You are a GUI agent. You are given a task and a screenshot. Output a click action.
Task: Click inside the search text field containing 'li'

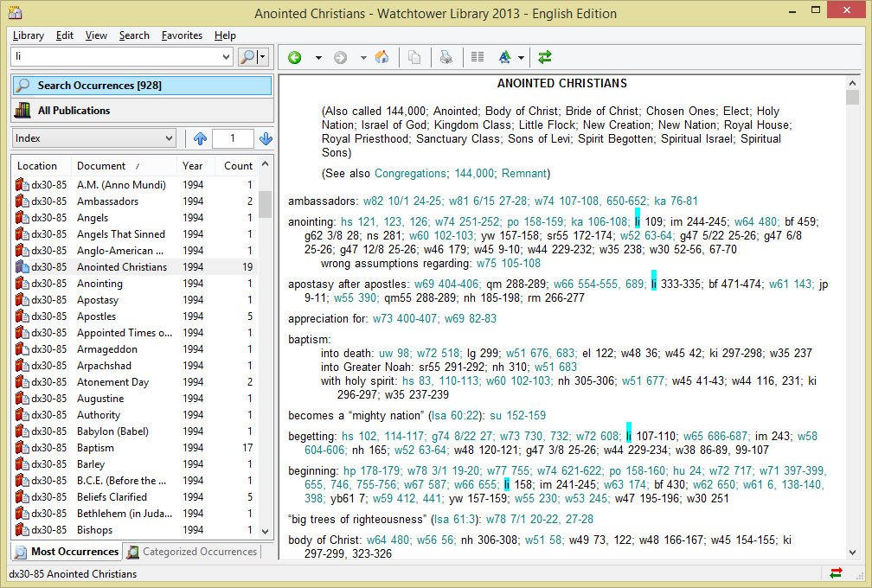[116, 57]
